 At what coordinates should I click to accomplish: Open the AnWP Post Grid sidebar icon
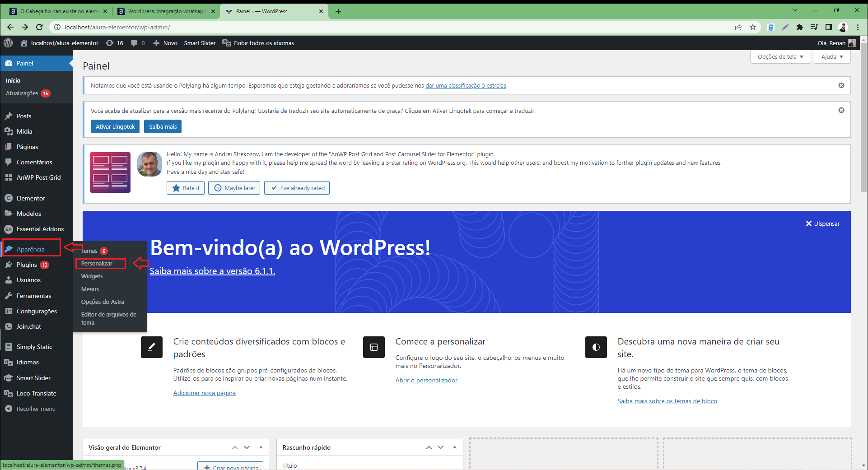9,177
